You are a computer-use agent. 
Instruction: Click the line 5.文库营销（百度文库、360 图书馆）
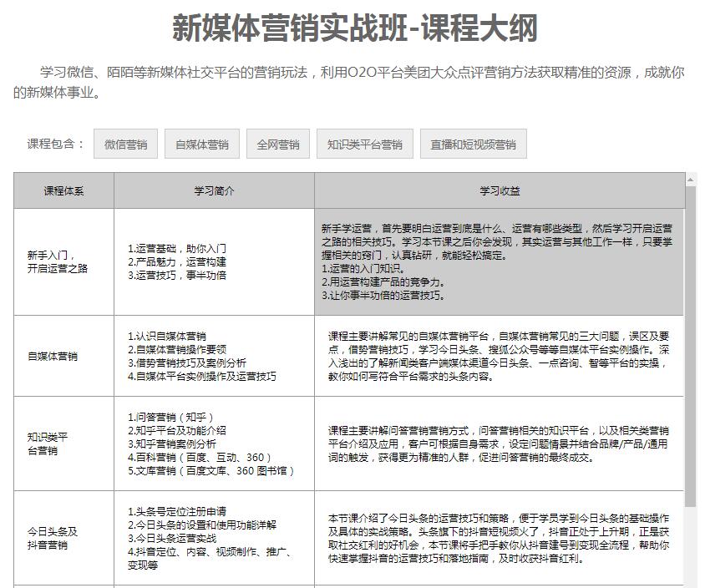[210, 471]
